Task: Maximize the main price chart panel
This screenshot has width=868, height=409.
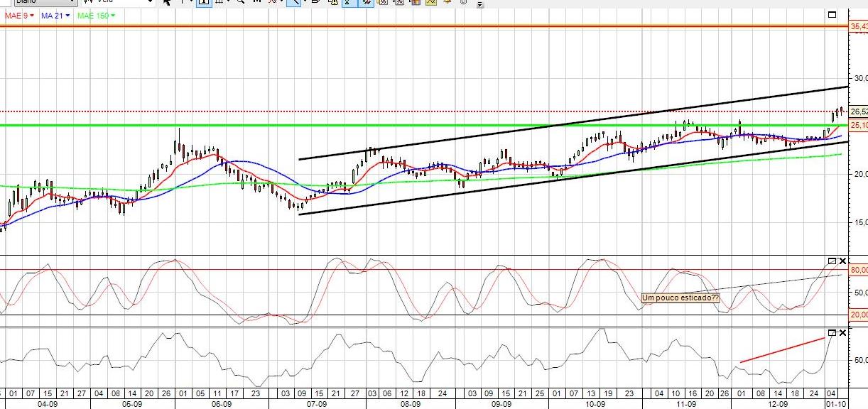Action: click(832, 14)
